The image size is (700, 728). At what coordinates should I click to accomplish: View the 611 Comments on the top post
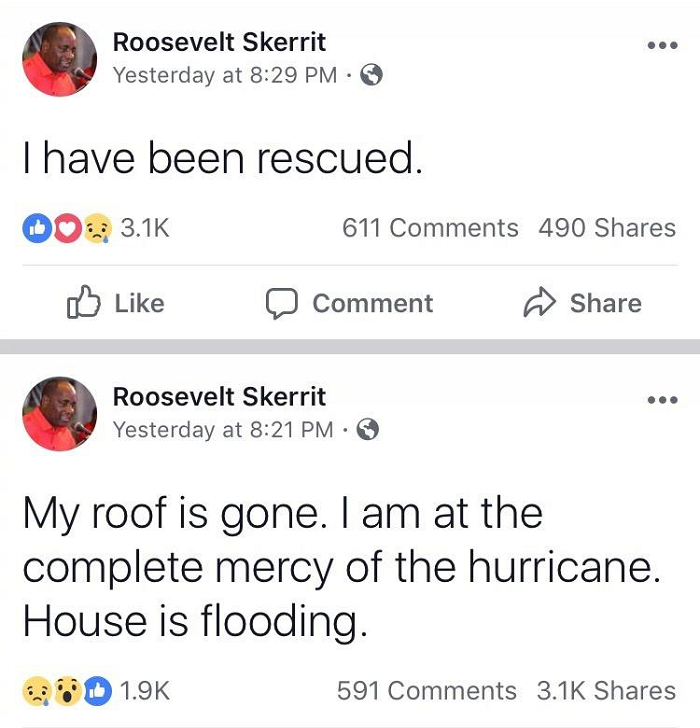point(430,228)
